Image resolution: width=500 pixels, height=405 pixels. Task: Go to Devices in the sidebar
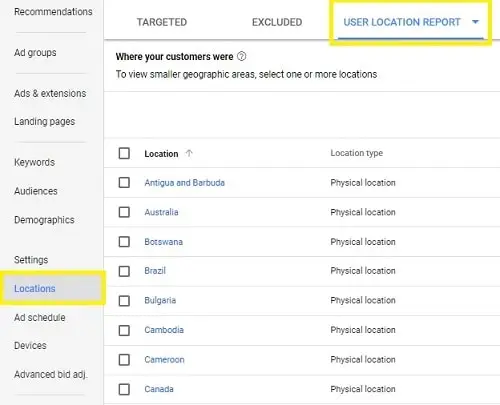[30, 346]
